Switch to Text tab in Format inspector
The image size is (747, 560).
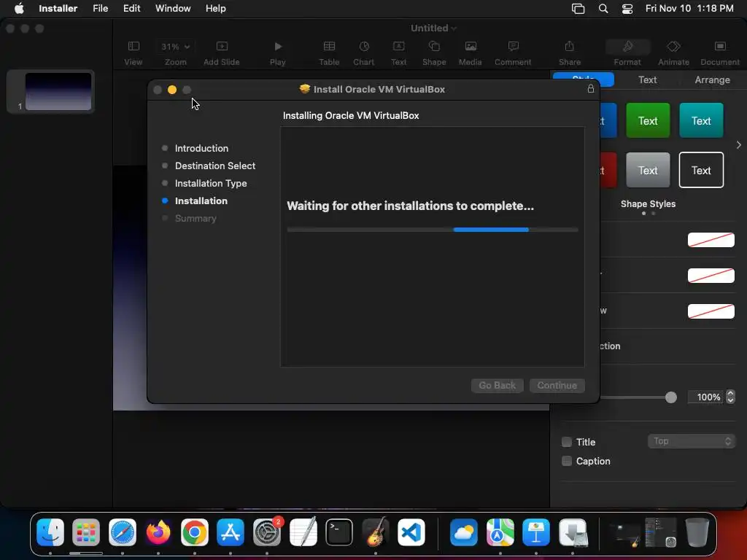(x=648, y=79)
